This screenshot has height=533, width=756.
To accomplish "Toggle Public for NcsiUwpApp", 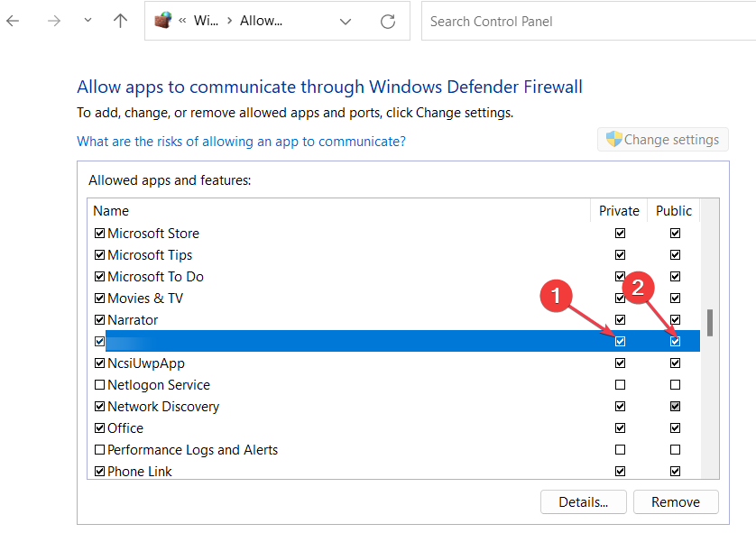I will tap(675, 363).
